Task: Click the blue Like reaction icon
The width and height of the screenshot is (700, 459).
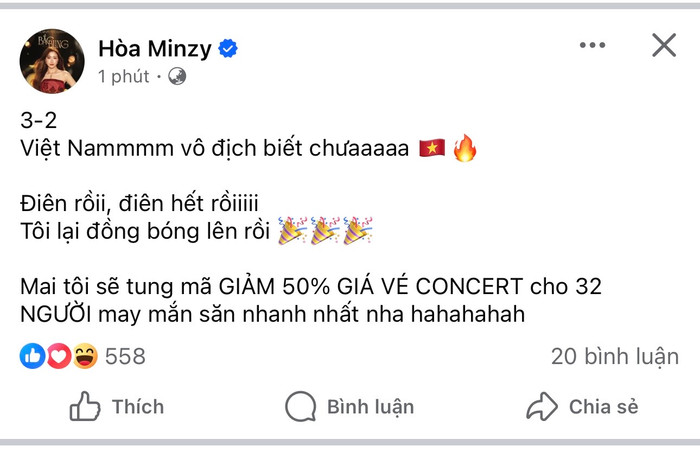Action: (32, 356)
